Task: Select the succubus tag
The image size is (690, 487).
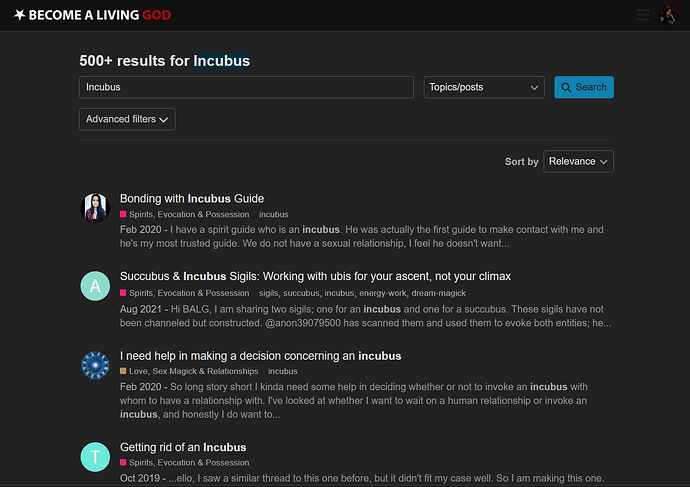Action: tap(301, 293)
